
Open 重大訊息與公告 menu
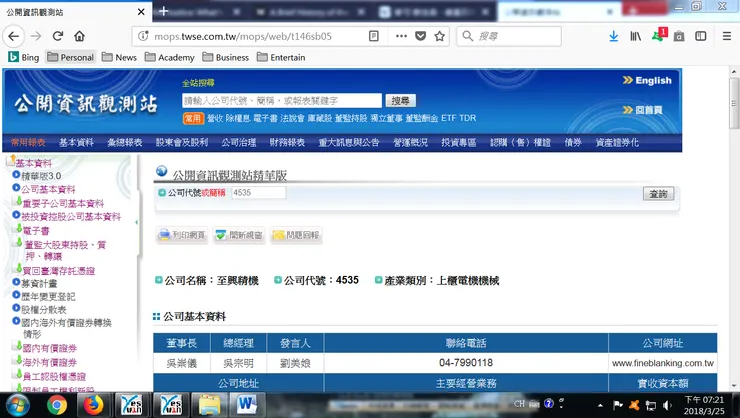(349, 142)
